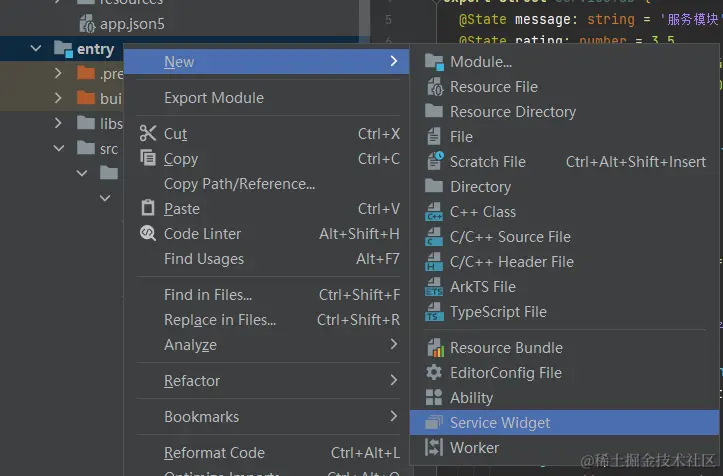Screen dimensions: 723x476
Task: Open the Analyze submenu
Action: (x=190, y=345)
